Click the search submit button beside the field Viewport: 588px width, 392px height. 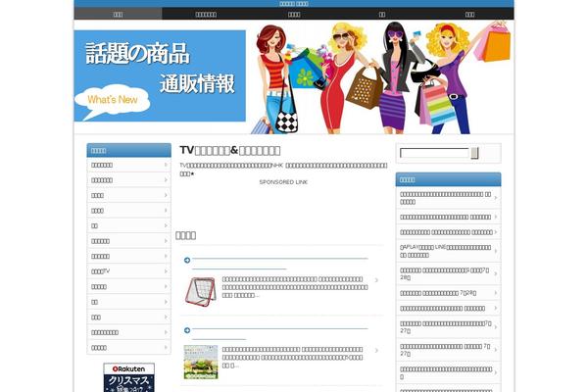tap(474, 153)
